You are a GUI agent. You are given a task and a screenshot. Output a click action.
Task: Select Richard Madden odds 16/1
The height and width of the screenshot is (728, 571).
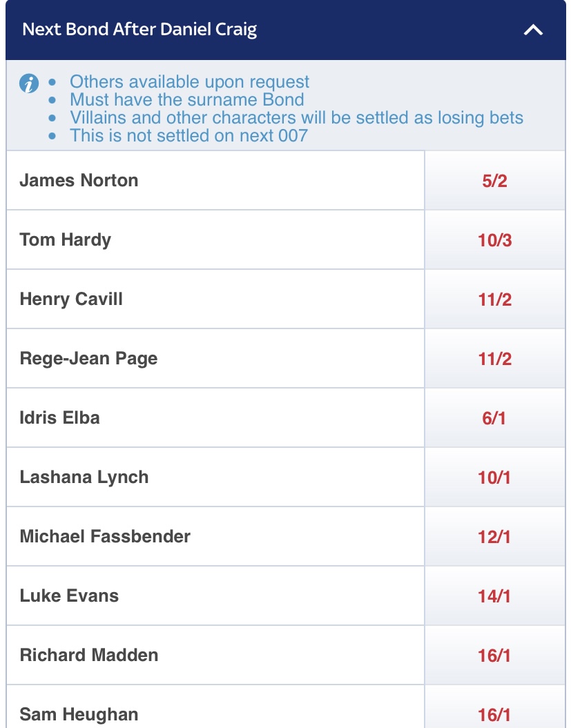pos(495,656)
